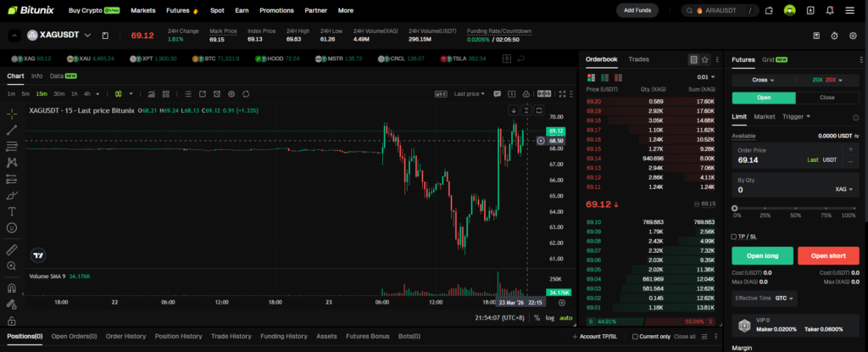Open the XAG quantity unit dropdown
Viewport: 868px width, 352px height.
click(x=843, y=190)
